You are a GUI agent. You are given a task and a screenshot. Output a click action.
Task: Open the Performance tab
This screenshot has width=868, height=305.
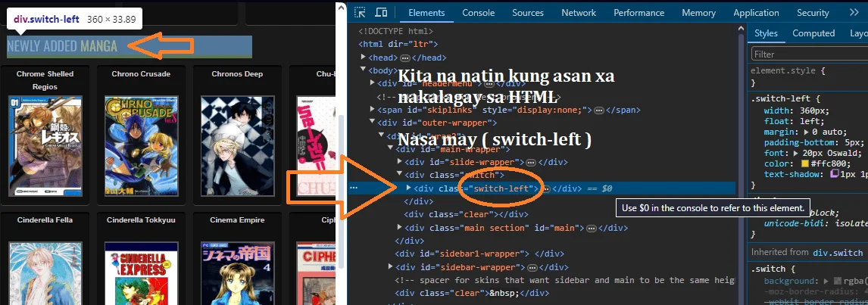pos(639,13)
